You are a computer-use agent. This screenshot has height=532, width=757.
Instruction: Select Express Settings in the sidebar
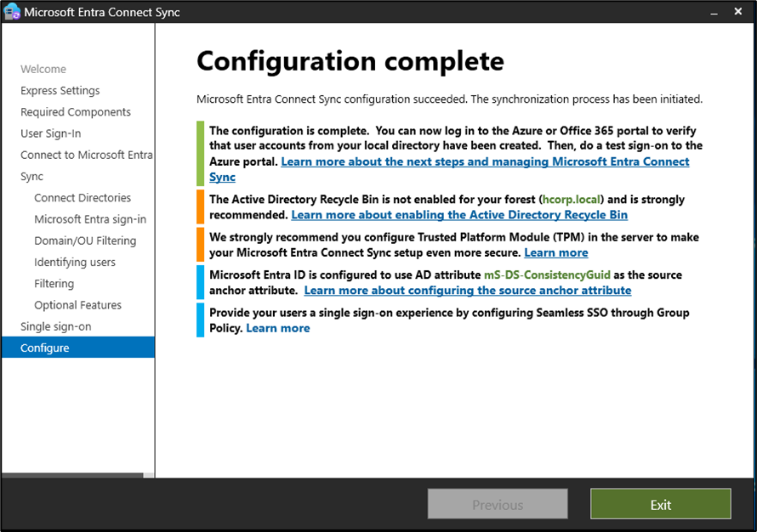(x=60, y=91)
